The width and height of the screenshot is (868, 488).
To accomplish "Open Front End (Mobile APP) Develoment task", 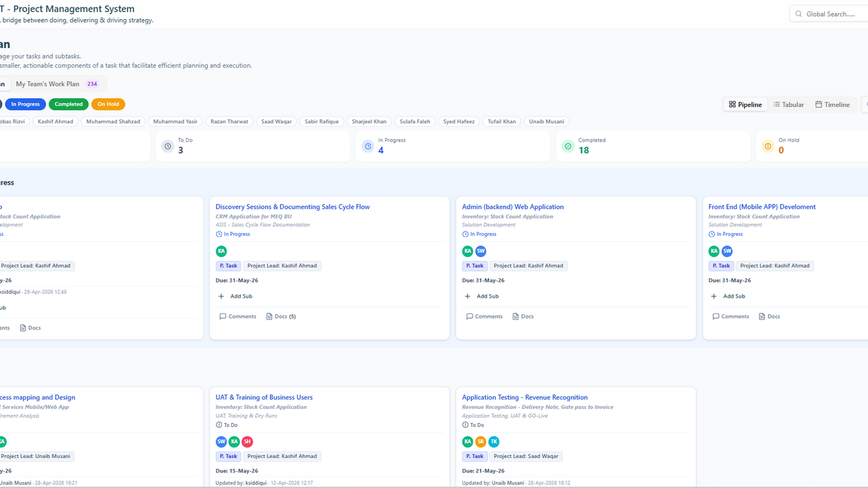I will tap(762, 207).
